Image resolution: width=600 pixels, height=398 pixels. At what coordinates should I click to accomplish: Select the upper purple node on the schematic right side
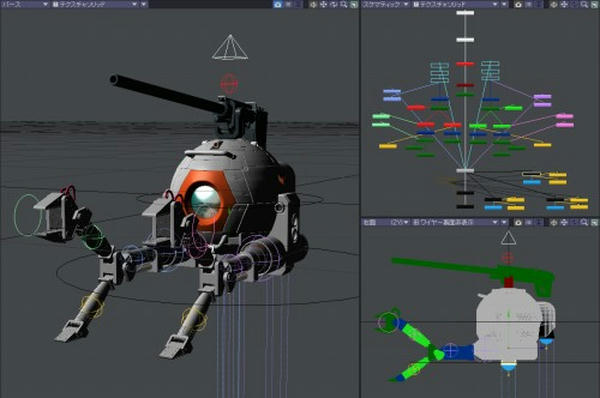pos(542,97)
